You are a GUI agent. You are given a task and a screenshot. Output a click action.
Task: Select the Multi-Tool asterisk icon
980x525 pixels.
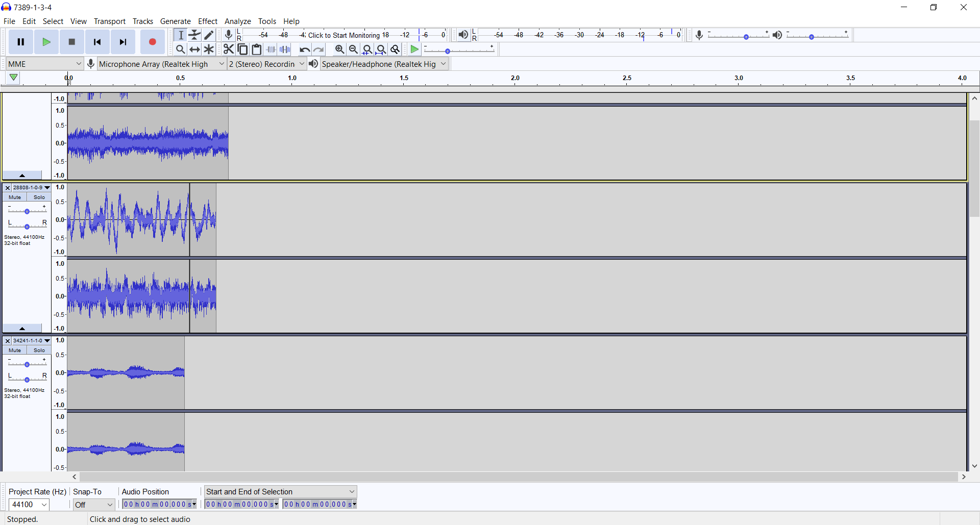tap(209, 49)
